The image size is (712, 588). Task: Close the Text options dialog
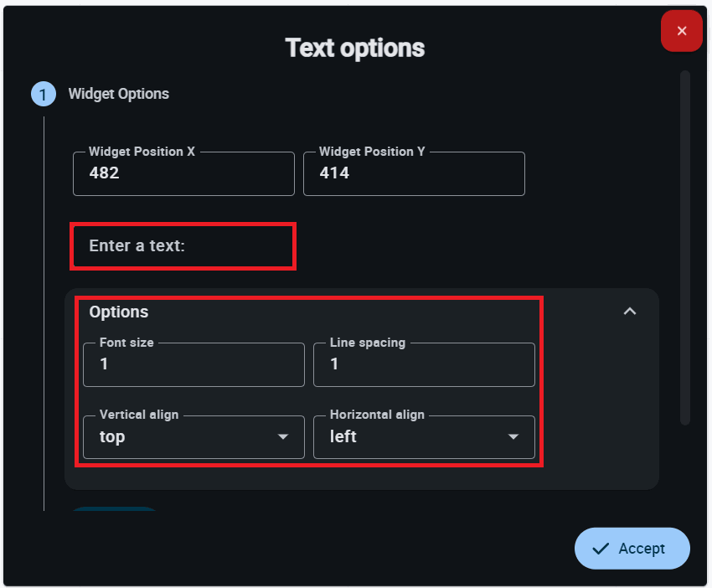[x=682, y=31]
